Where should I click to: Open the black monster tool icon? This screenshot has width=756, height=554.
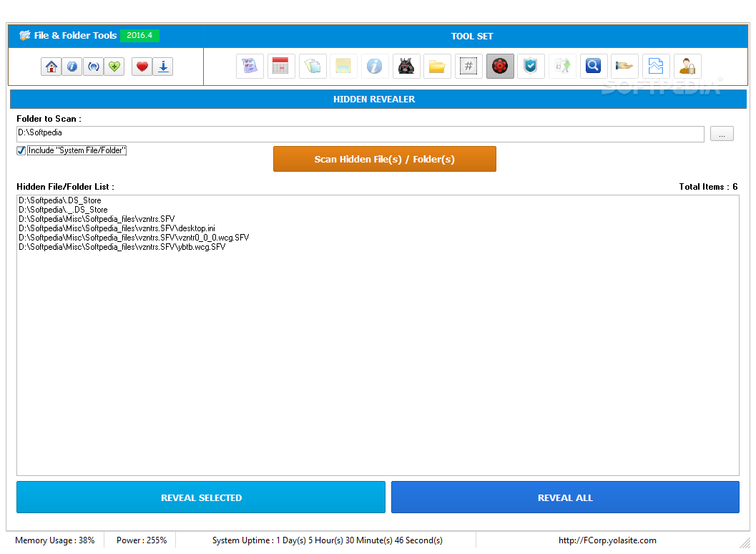coord(406,66)
